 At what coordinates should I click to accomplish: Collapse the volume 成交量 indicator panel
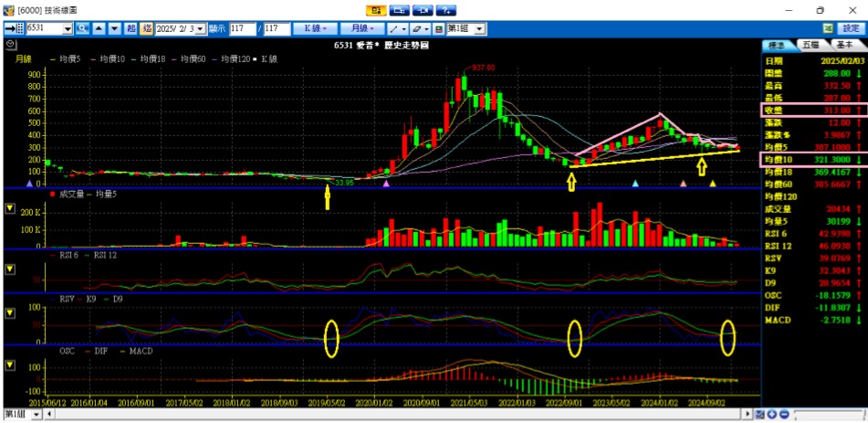[10, 208]
